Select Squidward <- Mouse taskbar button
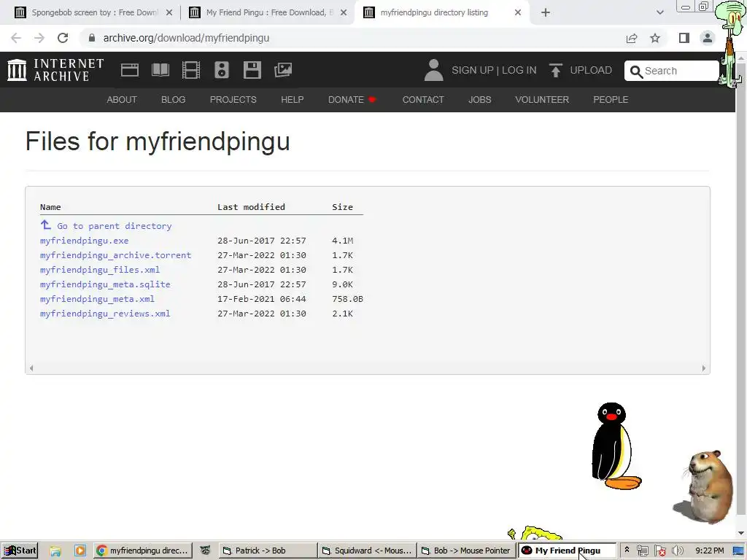Image resolution: width=747 pixels, height=560 pixels. click(x=368, y=551)
